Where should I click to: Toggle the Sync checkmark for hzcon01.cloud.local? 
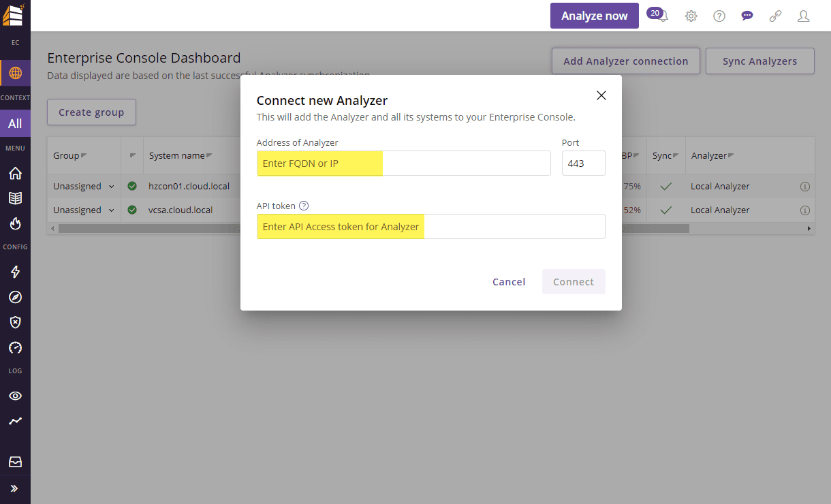pyautogui.click(x=665, y=186)
